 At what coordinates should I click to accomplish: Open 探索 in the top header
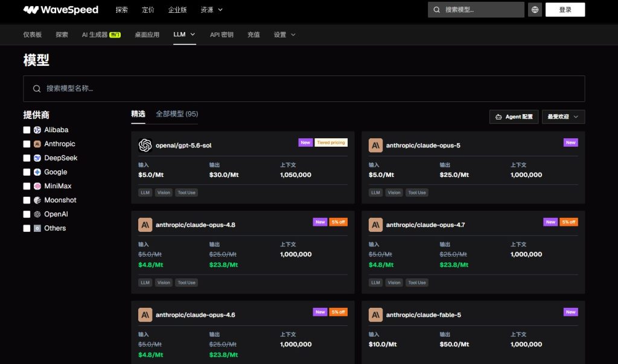pyautogui.click(x=121, y=10)
